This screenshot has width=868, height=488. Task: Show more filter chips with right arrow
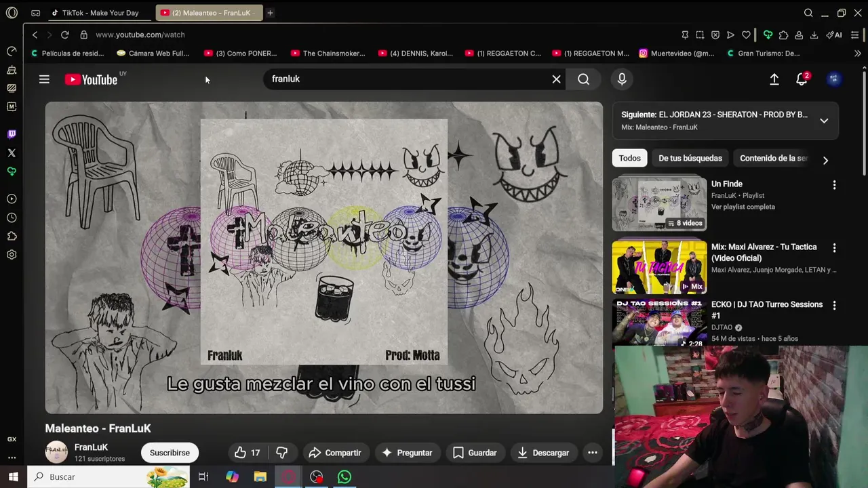click(825, 160)
